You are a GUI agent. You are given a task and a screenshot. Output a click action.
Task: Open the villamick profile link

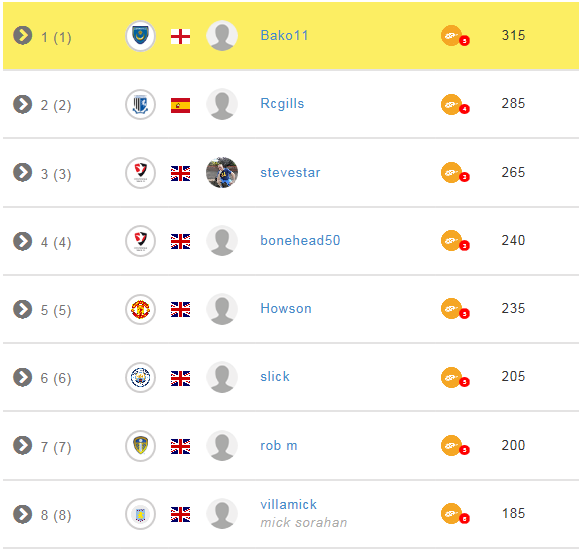point(288,504)
